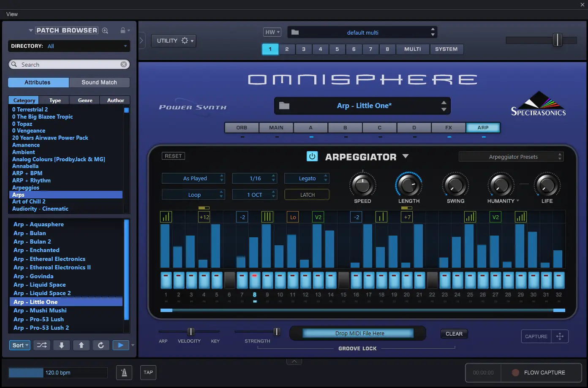Change the 1/16 clock rate dropdown
Screen dimensions: 588x388
pos(254,179)
